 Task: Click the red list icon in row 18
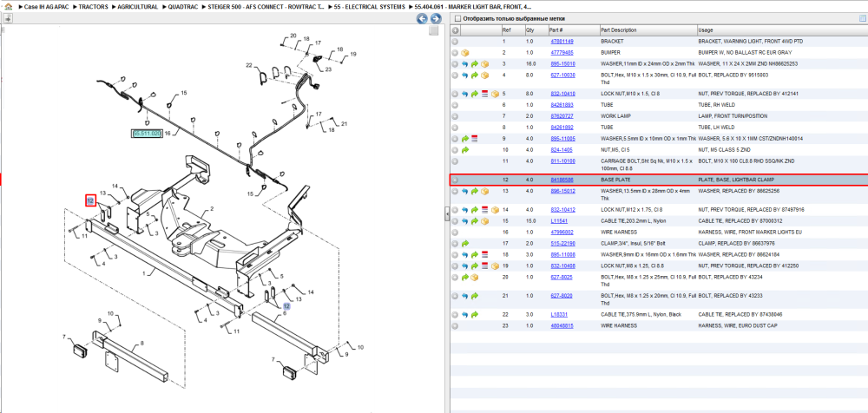tap(483, 255)
